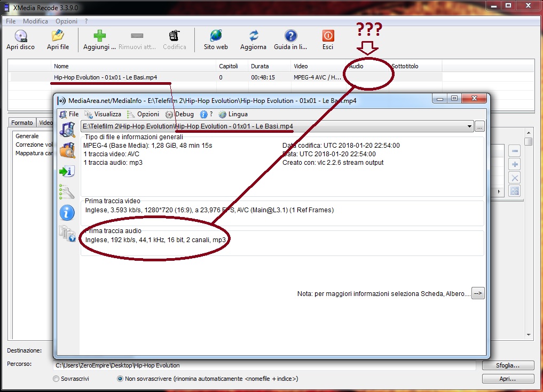Open the MediaInfo File menu

(69, 114)
